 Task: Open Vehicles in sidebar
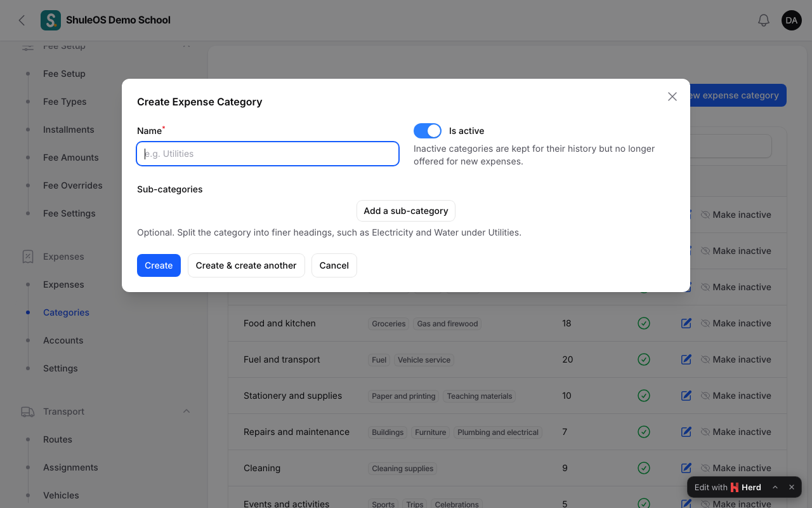61,495
